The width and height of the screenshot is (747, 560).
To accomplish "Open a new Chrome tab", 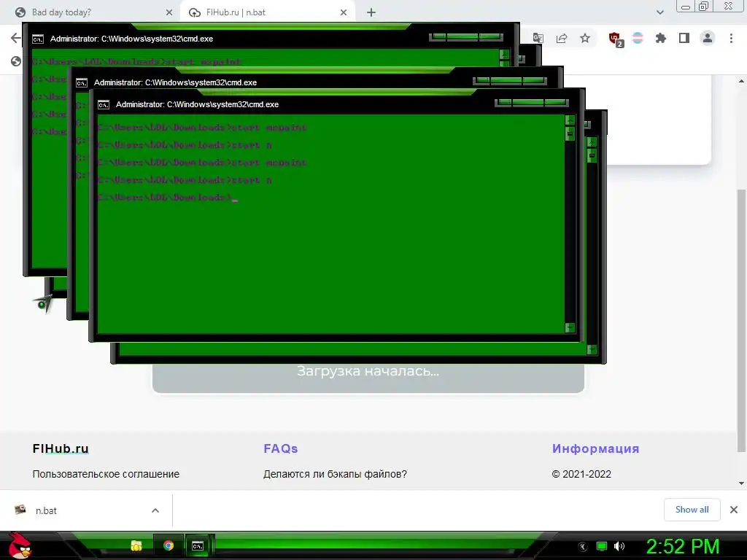I will tap(371, 12).
